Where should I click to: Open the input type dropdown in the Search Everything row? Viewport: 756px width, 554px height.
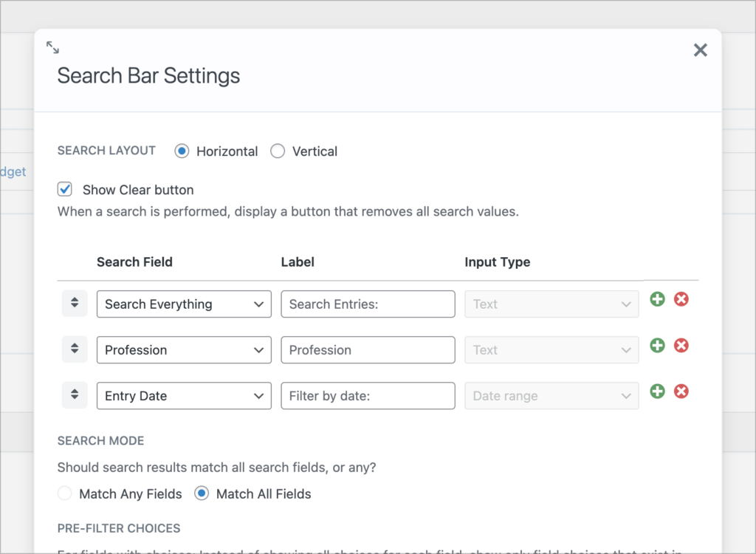click(551, 304)
